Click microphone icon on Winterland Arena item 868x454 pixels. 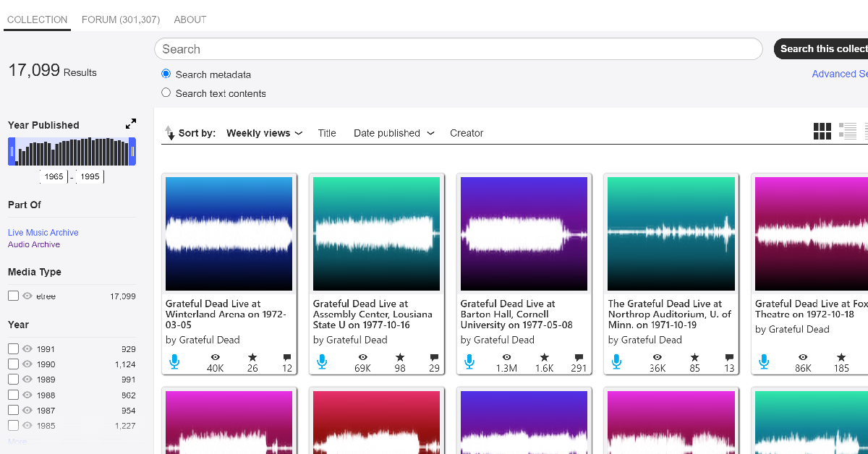[x=174, y=361]
